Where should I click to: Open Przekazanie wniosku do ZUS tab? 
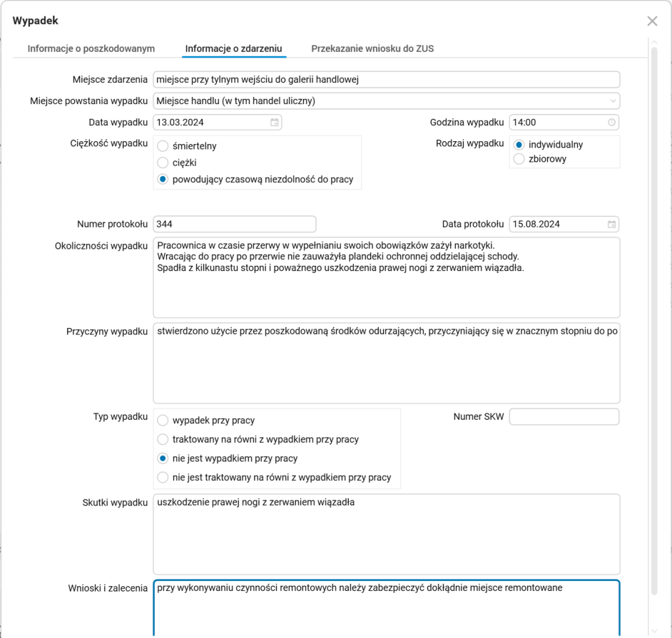pyautogui.click(x=372, y=49)
